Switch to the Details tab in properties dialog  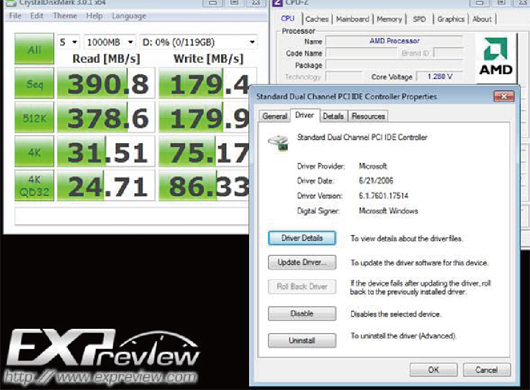pyautogui.click(x=333, y=116)
